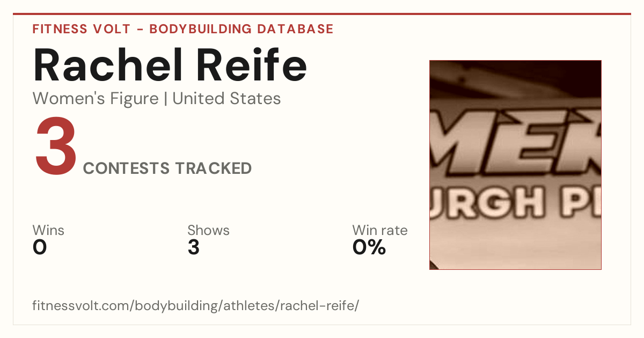Select the Shows label
This screenshot has height=338, width=644.
click(x=208, y=231)
